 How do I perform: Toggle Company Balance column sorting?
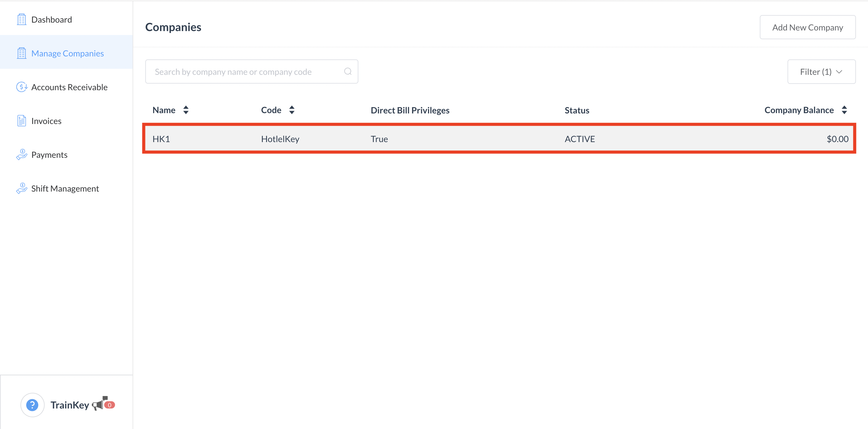[844, 110]
